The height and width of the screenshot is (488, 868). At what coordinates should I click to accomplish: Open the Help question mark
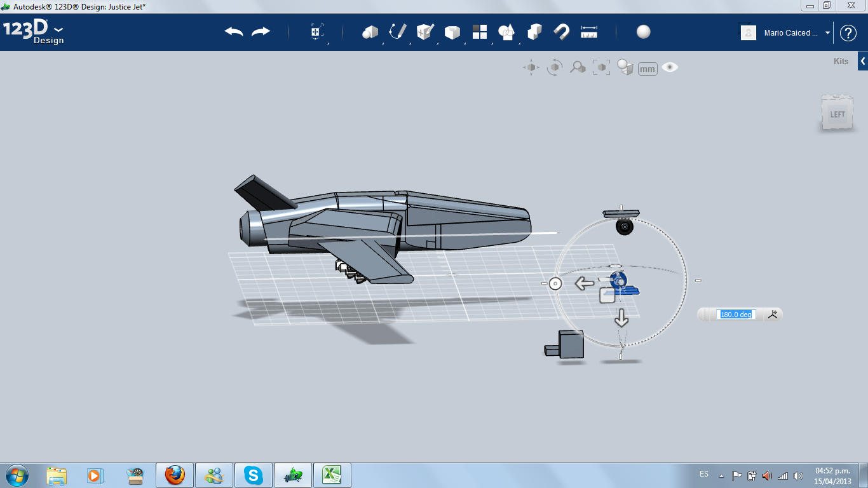[848, 33]
